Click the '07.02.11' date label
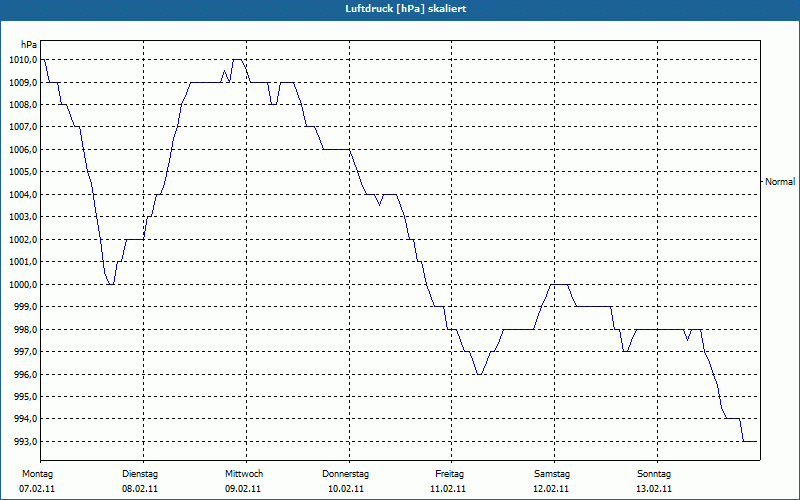 tap(37, 489)
